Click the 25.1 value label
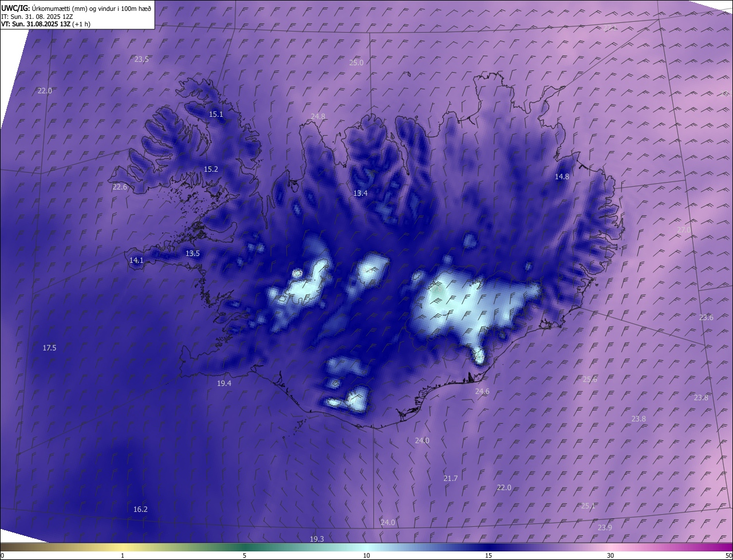733x560 pixels. point(588,506)
